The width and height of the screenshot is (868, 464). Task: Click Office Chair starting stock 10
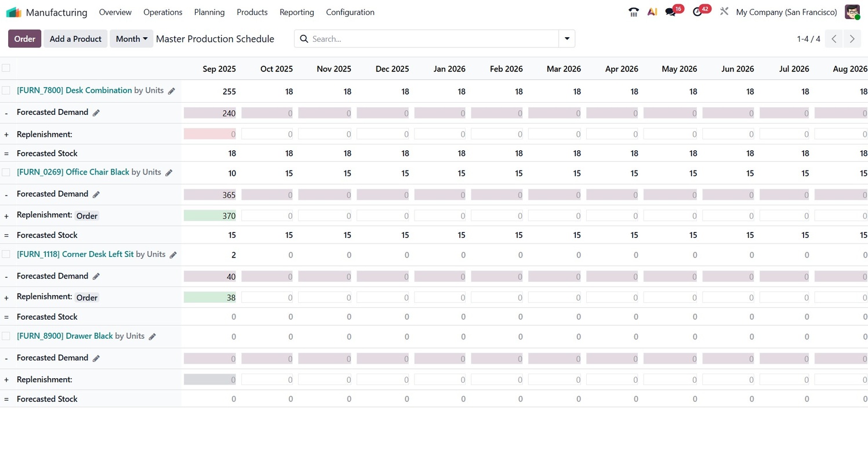[232, 173]
